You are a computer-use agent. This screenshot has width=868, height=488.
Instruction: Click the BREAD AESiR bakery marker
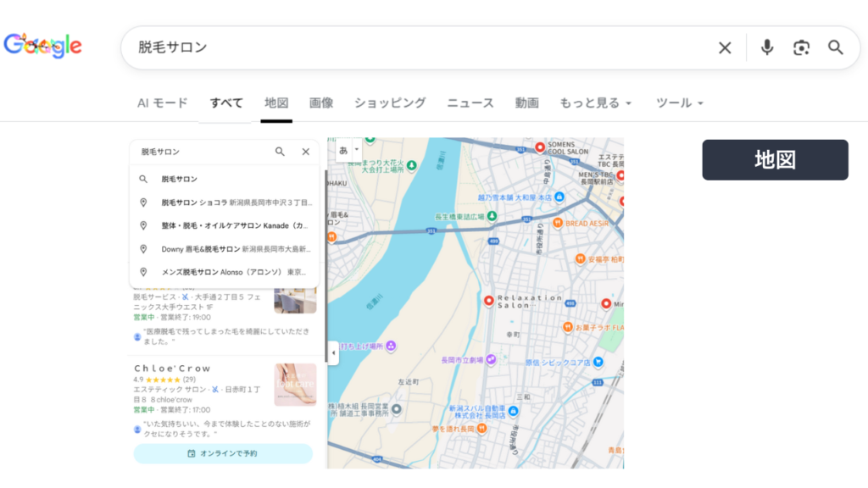tap(558, 224)
